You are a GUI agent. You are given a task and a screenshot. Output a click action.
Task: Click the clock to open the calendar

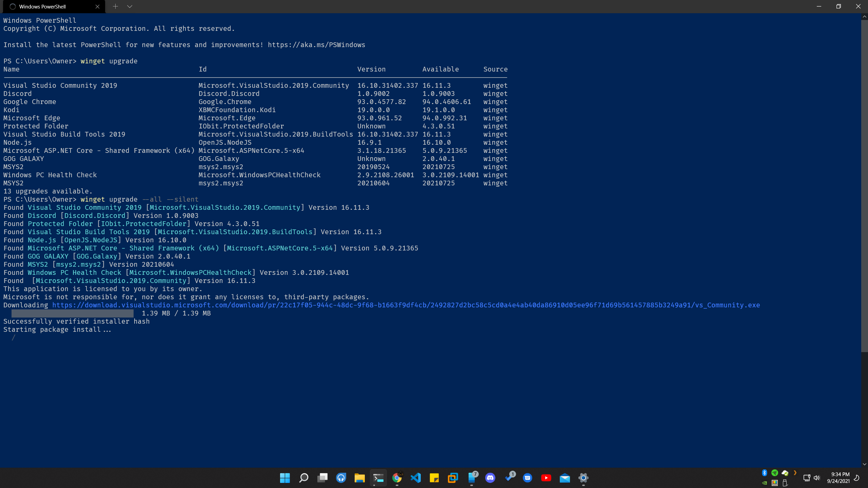pyautogui.click(x=838, y=478)
